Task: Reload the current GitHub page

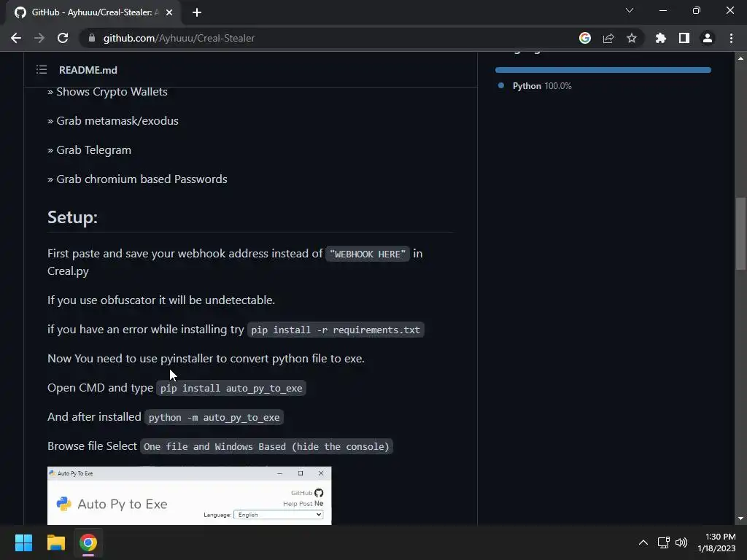Action: click(x=63, y=38)
